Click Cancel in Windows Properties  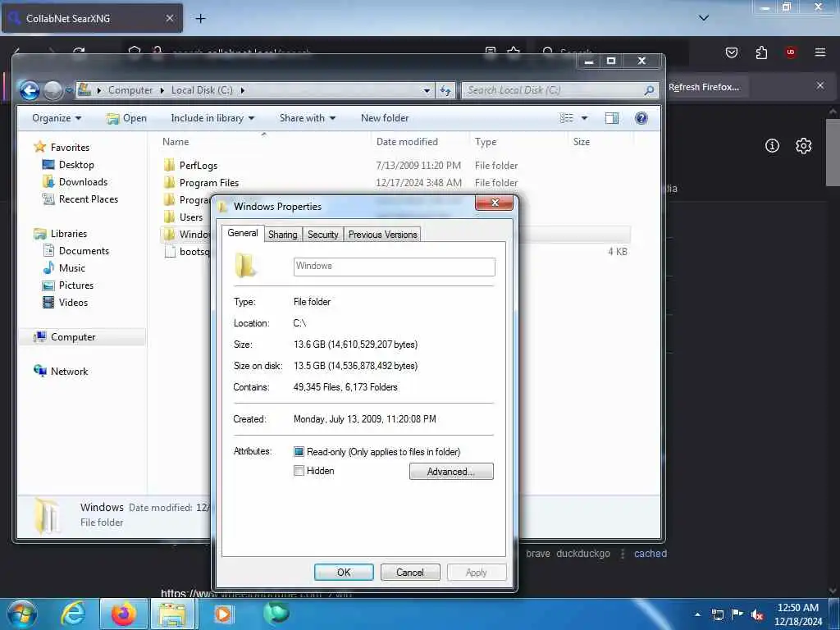tap(410, 572)
